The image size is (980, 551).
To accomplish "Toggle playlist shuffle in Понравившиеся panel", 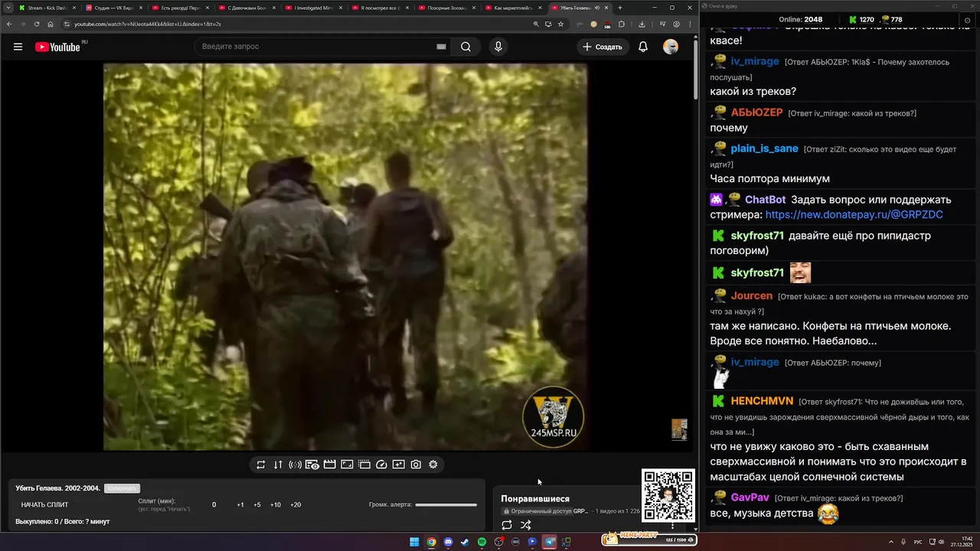I will (526, 525).
